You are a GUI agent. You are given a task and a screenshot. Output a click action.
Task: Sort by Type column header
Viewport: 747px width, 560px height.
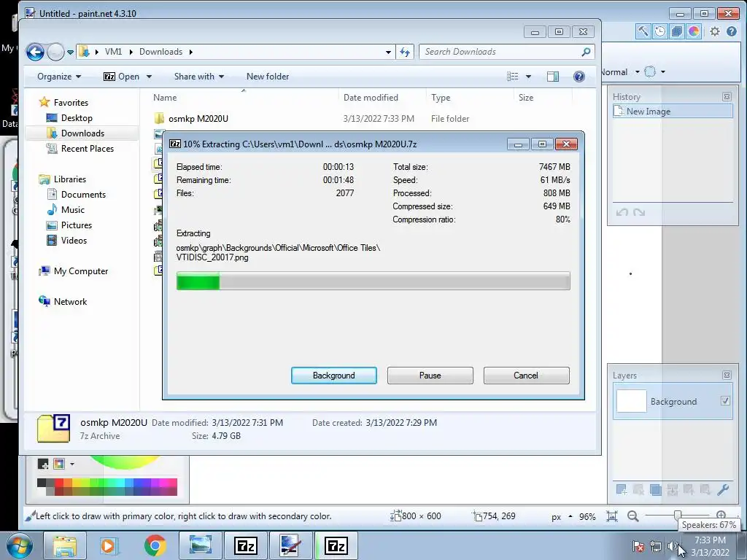[441, 97]
